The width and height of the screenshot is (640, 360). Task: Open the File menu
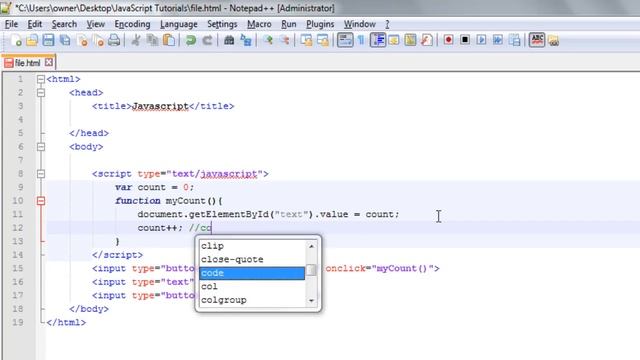(11, 24)
